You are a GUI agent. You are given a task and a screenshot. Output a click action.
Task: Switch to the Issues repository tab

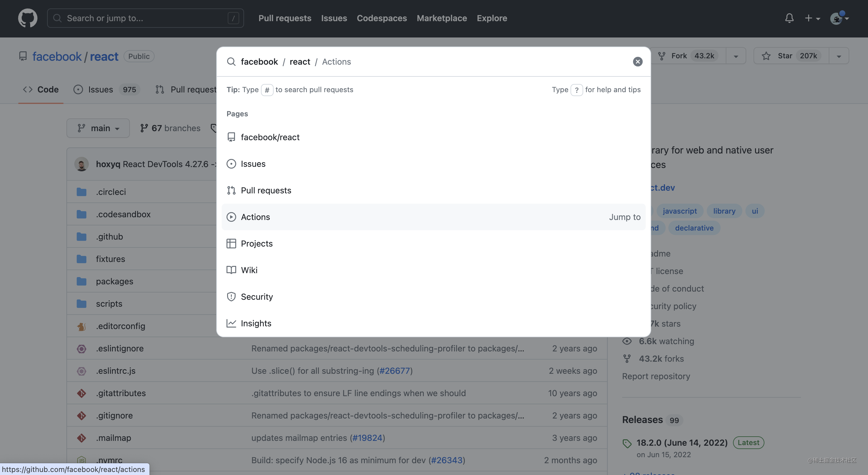click(100, 89)
